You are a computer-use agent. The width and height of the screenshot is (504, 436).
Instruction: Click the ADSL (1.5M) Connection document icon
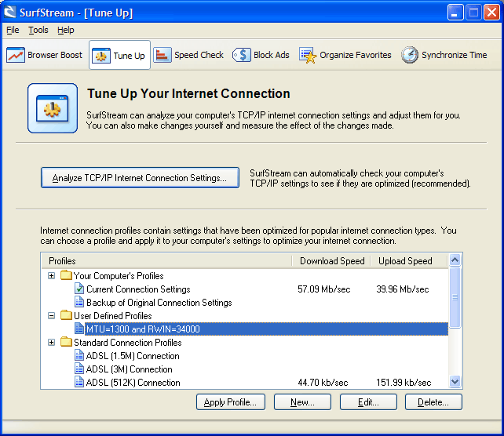point(79,355)
